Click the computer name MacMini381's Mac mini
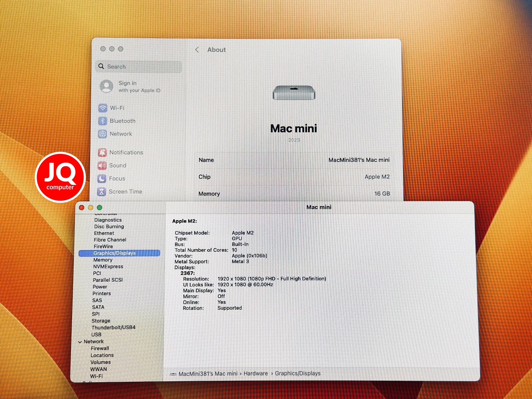This screenshot has height=399, width=532. (x=359, y=160)
